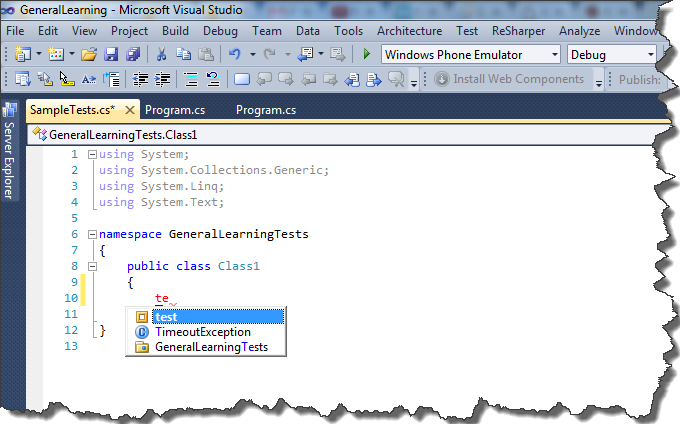680x424 pixels.
Task: Click the Display Parameter Info icon
Action: point(45,79)
